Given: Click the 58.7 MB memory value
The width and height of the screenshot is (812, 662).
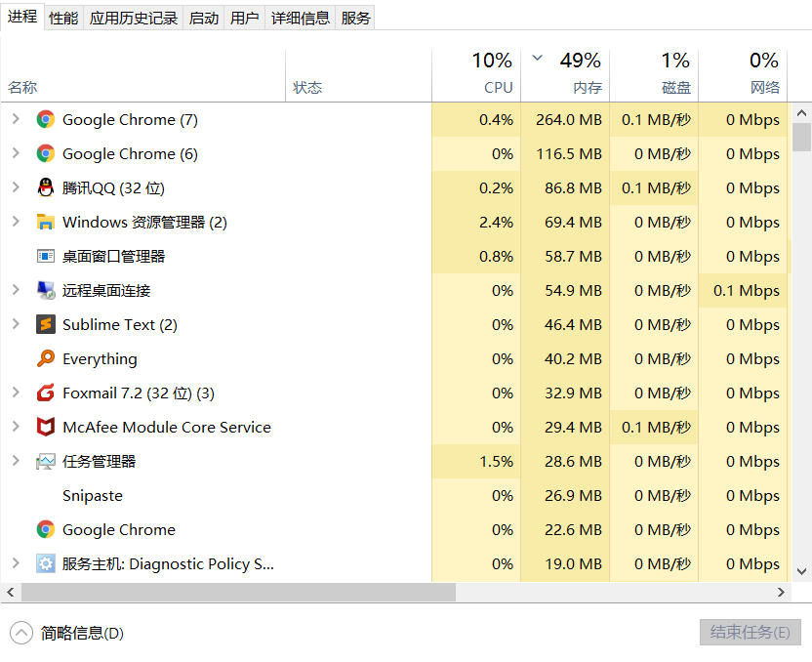Looking at the screenshot, I should (573, 257).
